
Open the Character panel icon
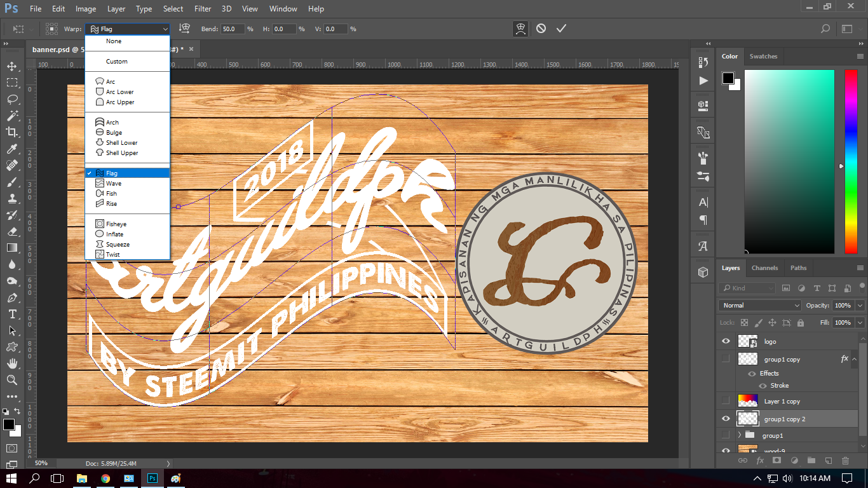703,202
